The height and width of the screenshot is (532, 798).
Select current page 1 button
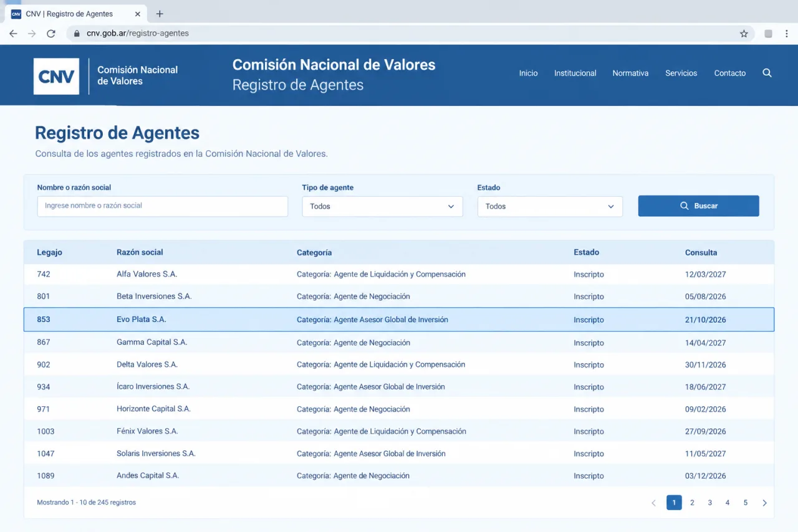(x=674, y=503)
